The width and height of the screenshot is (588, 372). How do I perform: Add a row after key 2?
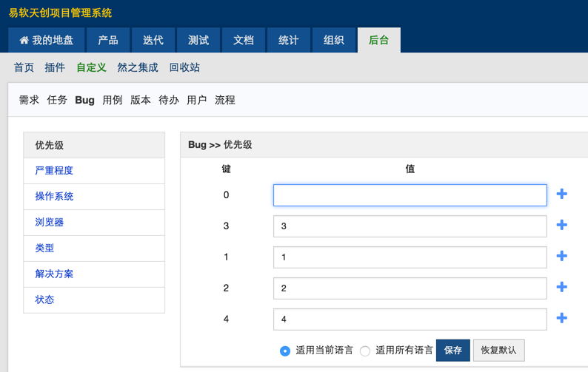click(x=561, y=287)
